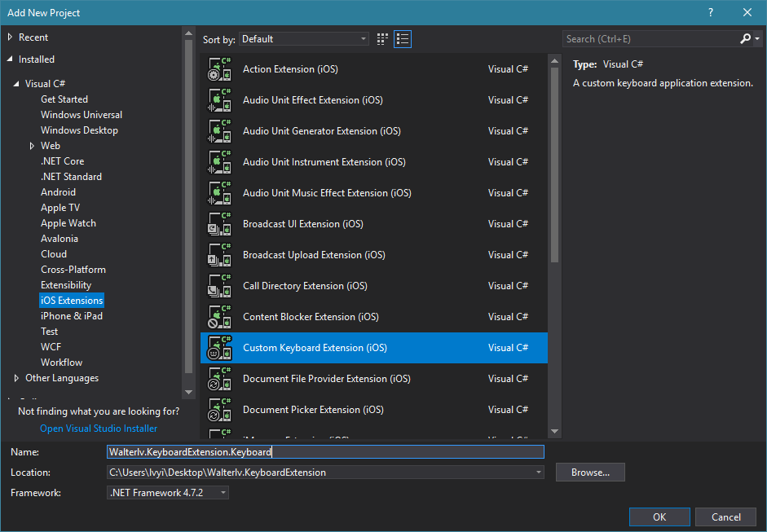Select the Apple Watch category
Screen dimensions: 767x532
(x=68, y=223)
